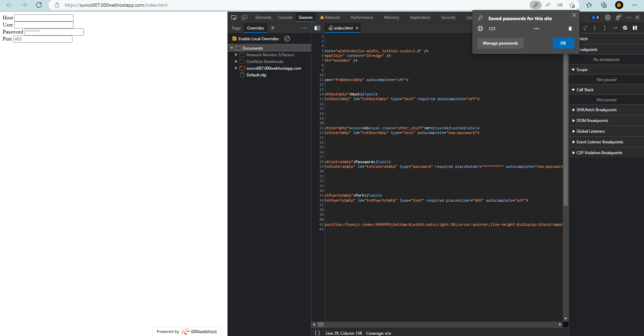Screen dimensions: 644x336
Task: Expand the XHR/fetch Breakpoints section
Action: pos(574,110)
